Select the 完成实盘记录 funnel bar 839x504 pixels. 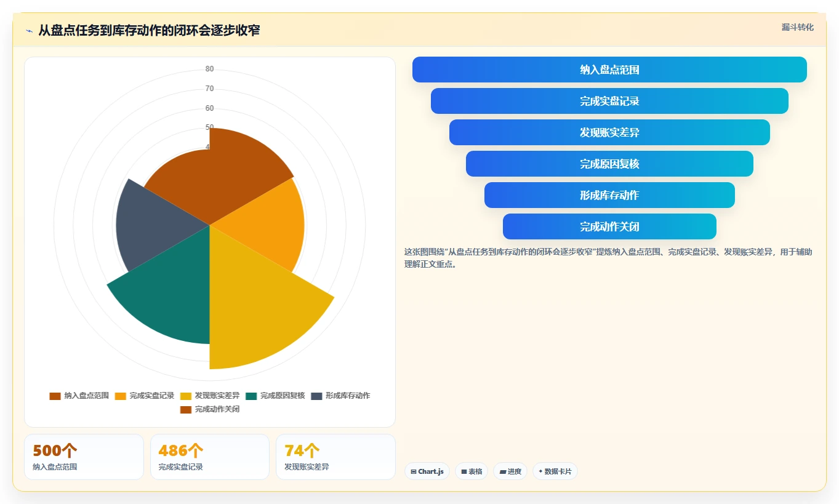point(609,101)
